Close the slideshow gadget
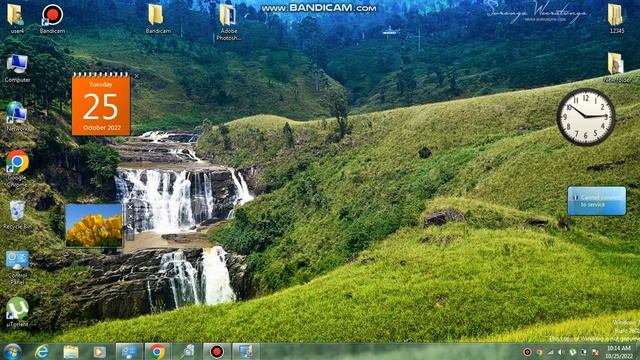 130,207
